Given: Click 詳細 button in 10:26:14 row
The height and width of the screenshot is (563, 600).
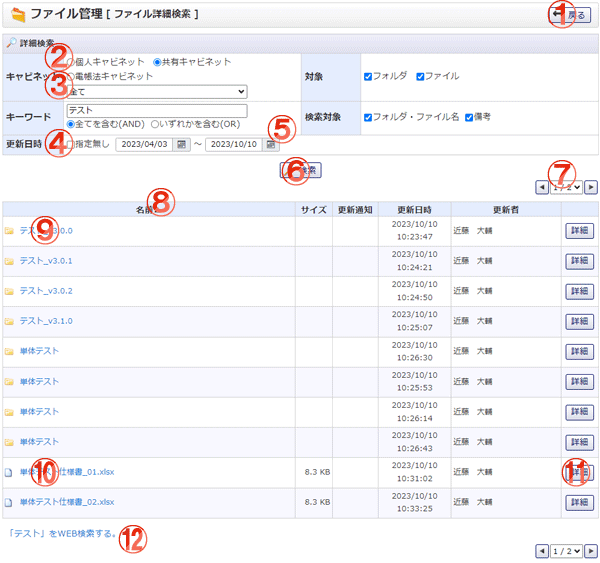Looking at the screenshot, I should click(x=579, y=412).
